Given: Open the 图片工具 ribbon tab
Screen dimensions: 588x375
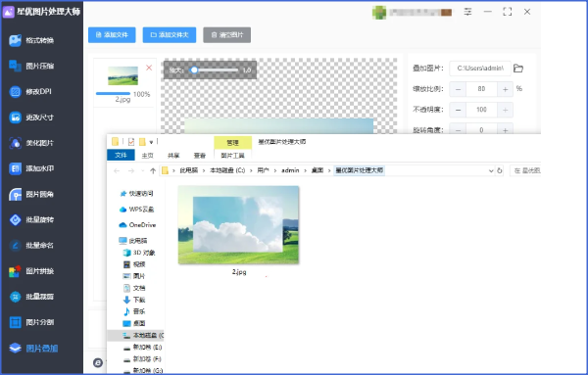Looking at the screenshot, I should [x=232, y=155].
